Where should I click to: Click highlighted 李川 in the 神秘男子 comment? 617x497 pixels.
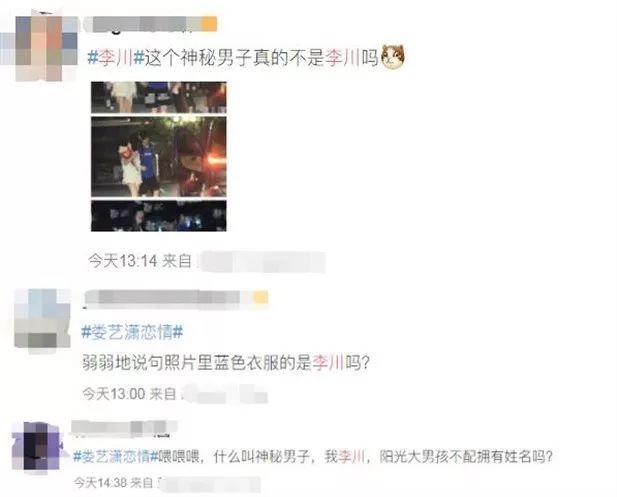click(351, 456)
